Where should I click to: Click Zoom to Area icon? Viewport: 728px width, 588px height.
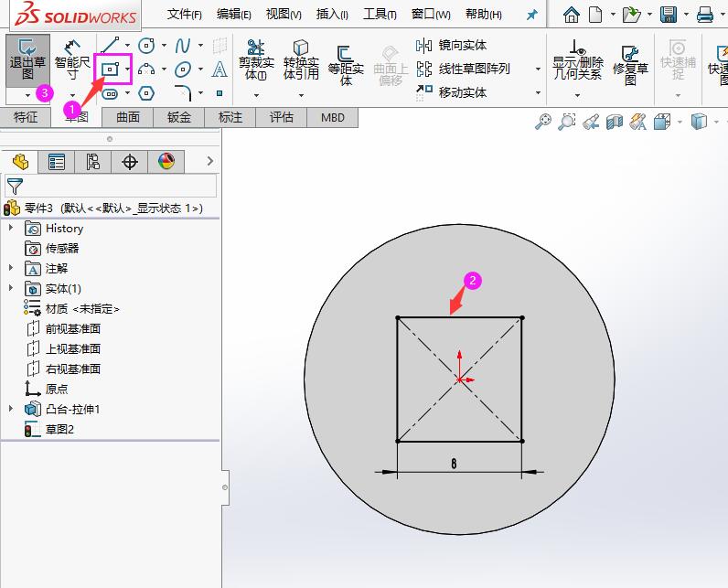point(566,122)
